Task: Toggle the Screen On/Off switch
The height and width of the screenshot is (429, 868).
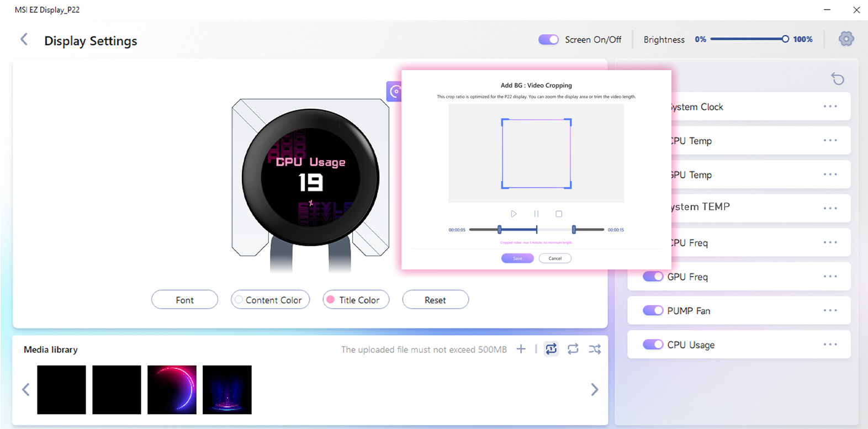Action: click(x=549, y=39)
